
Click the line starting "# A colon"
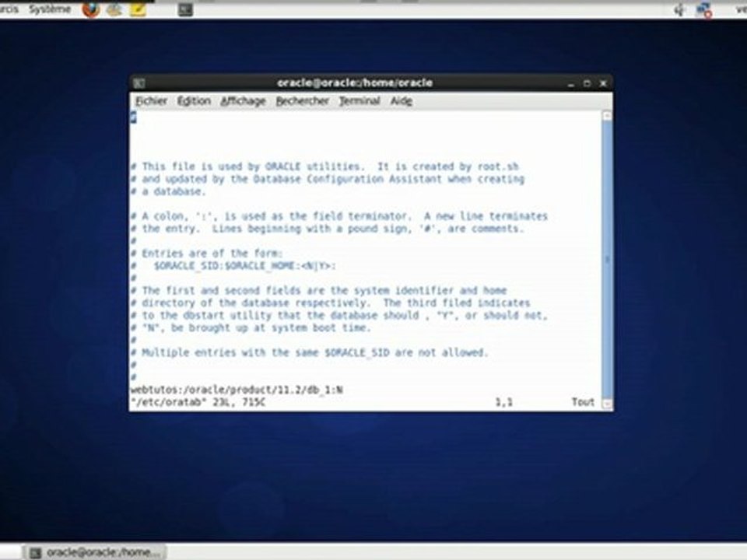(x=338, y=216)
